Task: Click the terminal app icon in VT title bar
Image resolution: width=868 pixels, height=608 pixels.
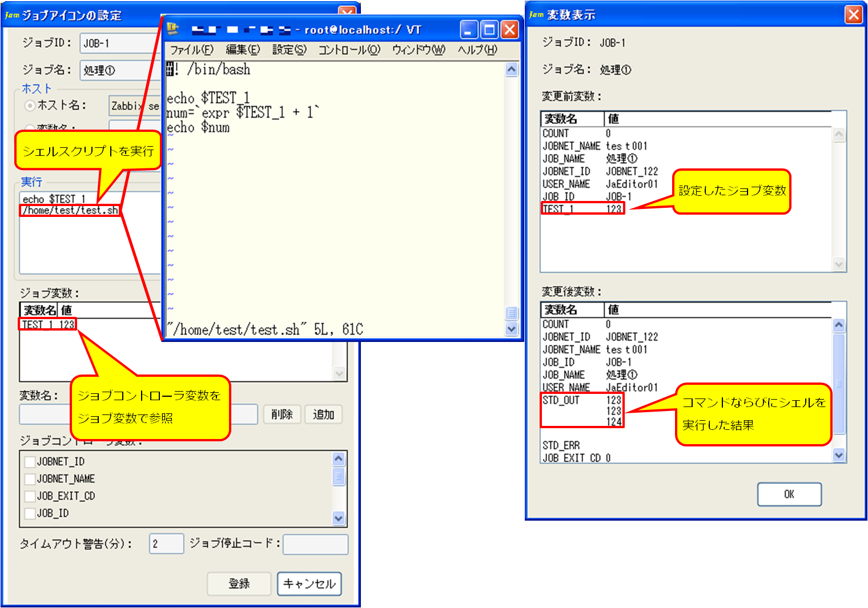Action: (172, 29)
